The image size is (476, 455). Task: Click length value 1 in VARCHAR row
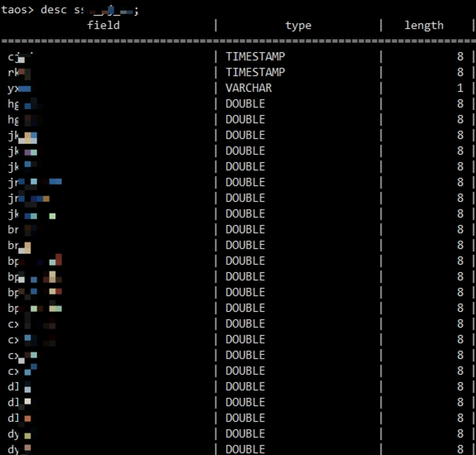pos(460,89)
